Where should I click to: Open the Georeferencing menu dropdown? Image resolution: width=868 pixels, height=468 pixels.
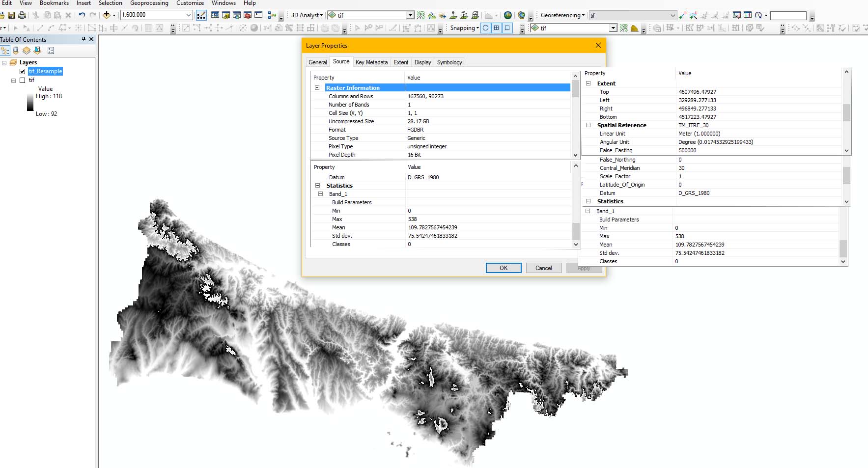(562, 15)
